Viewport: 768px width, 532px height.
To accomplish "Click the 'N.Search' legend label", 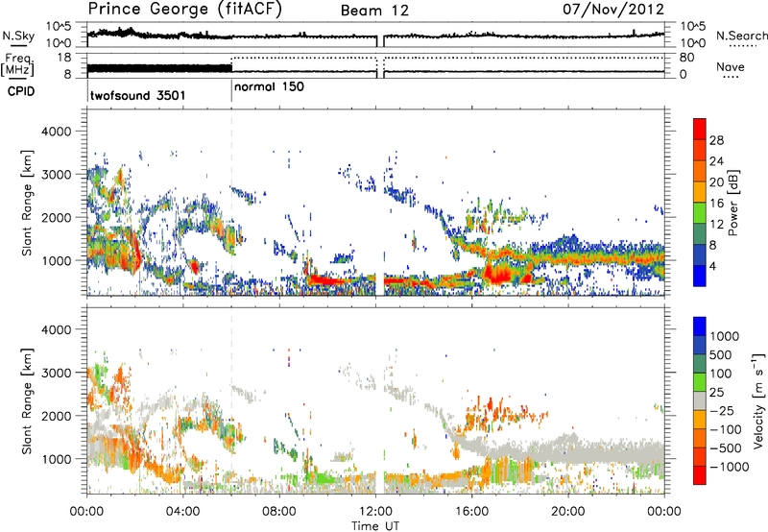I will point(741,36).
